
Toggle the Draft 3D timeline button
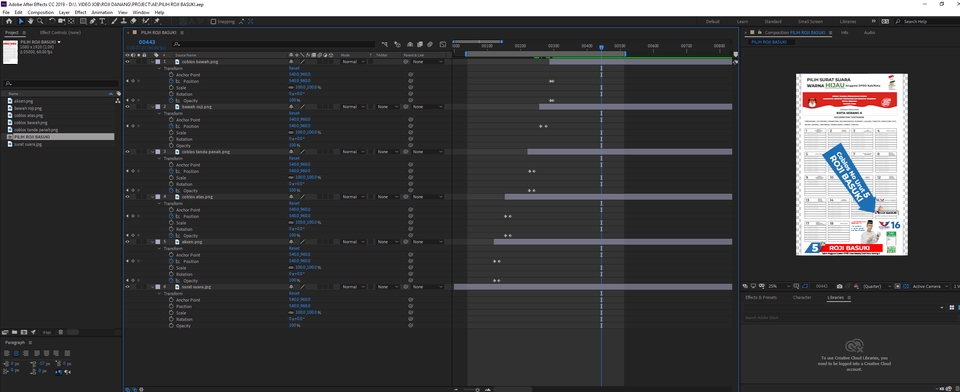pyautogui.click(x=397, y=44)
